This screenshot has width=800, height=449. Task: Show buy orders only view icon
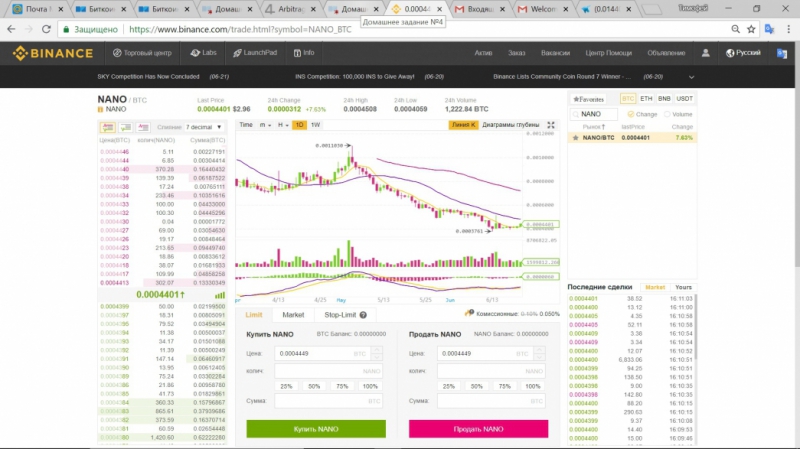tap(126, 127)
